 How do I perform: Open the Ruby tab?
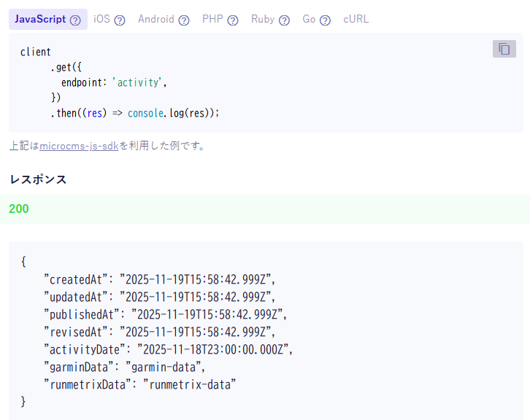[262, 20]
